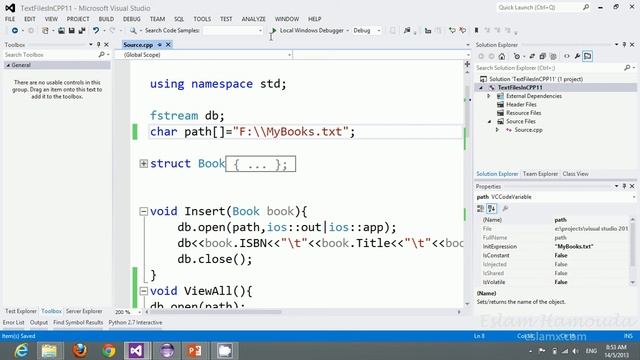Close the Source.cpp document tab
Screen dimensions: 640x360
168,45
